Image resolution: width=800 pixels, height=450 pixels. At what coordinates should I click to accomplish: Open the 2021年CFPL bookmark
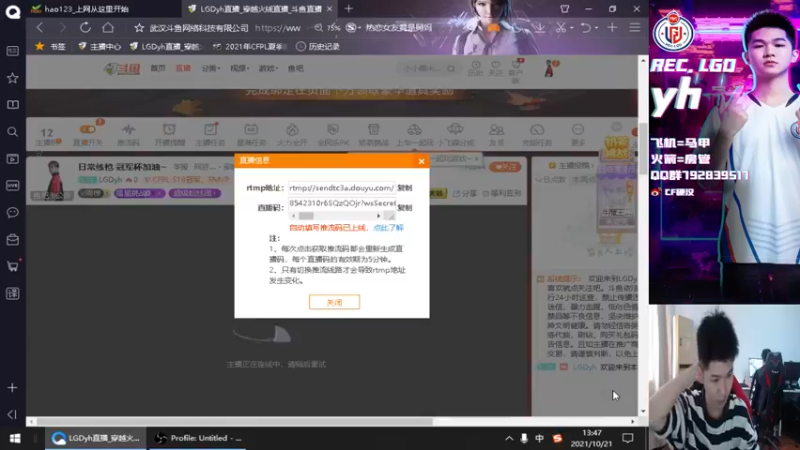250,46
